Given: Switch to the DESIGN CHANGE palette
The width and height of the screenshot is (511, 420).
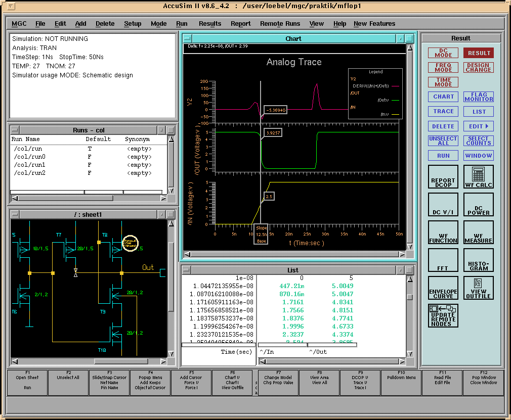Looking at the screenshot, I should [479, 67].
